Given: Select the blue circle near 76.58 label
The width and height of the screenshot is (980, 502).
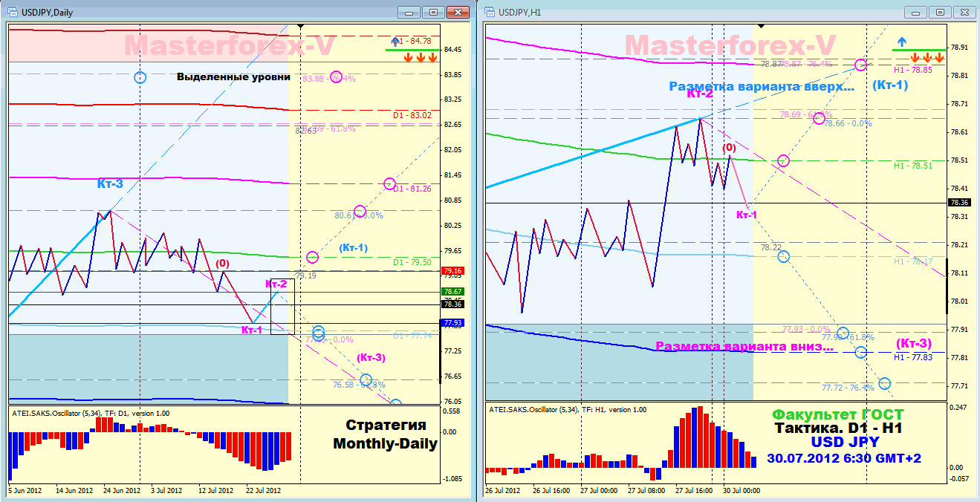Looking at the screenshot, I should click(366, 380).
